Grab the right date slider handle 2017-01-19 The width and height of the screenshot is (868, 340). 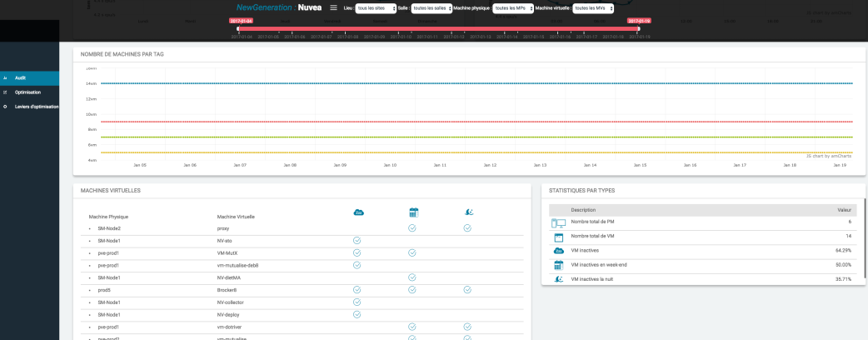pos(639,29)
